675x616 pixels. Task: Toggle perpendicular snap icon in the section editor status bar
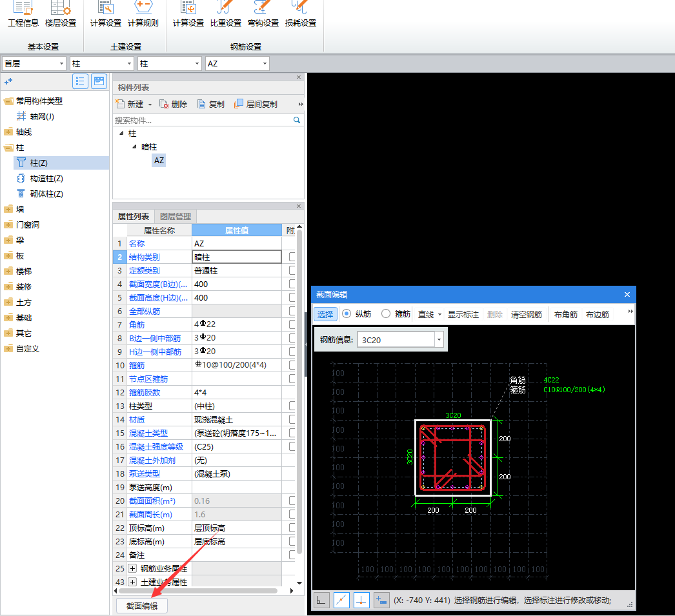(x=361, y=600)
